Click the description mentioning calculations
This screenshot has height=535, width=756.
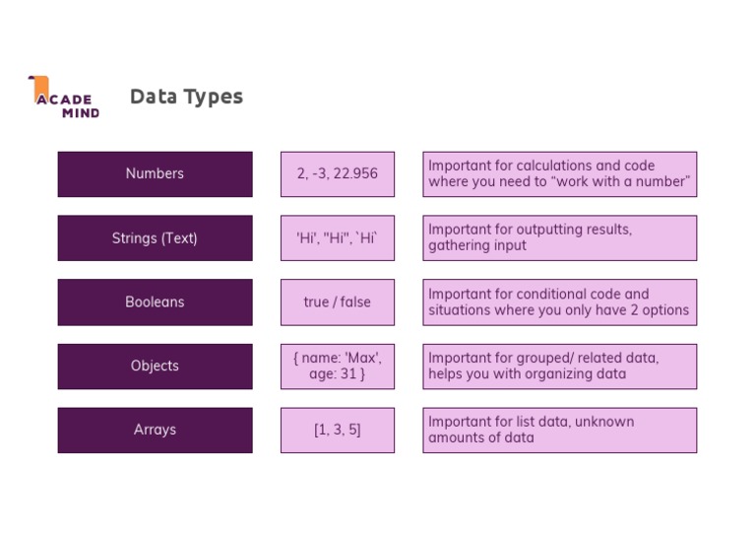(x=559, y=173)
